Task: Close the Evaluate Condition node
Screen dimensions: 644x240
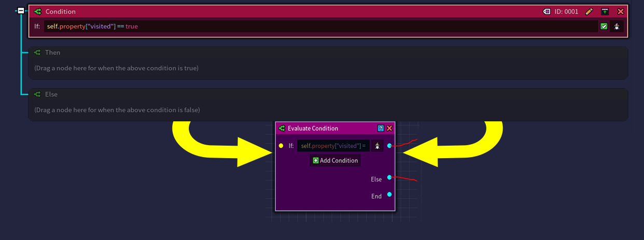Action: [389, 129]
